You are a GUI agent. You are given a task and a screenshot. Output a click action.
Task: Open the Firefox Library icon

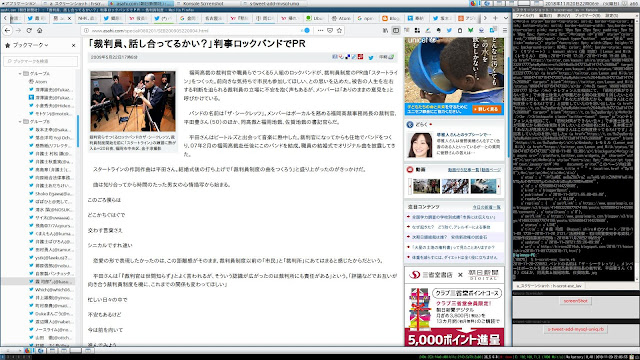[x=385, y=30]
